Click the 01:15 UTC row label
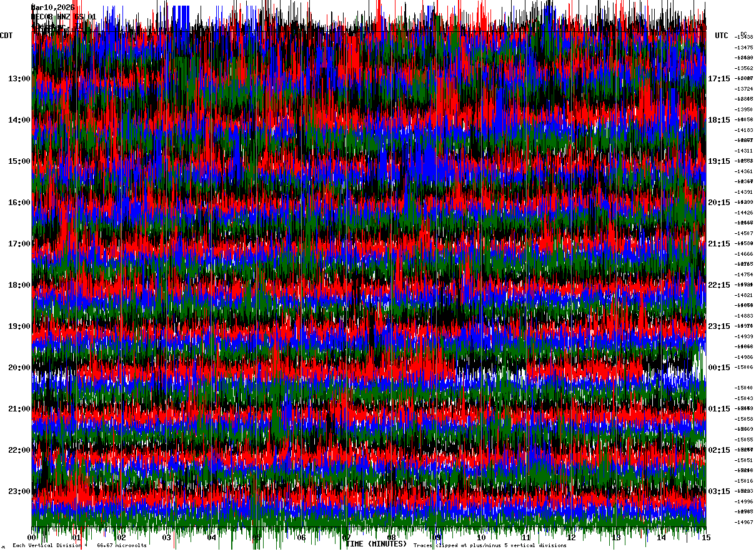The image size is (756, 554). [x=719, y=409]
